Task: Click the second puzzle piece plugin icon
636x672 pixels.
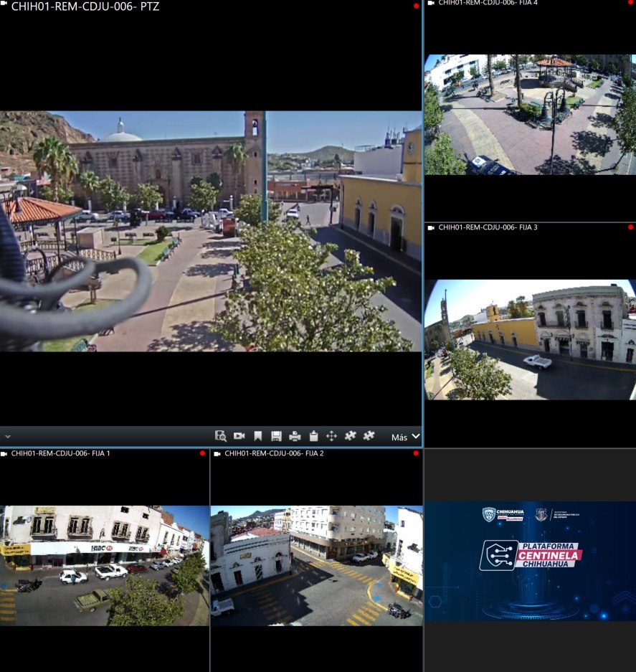Action: click(x=369, y=435)
